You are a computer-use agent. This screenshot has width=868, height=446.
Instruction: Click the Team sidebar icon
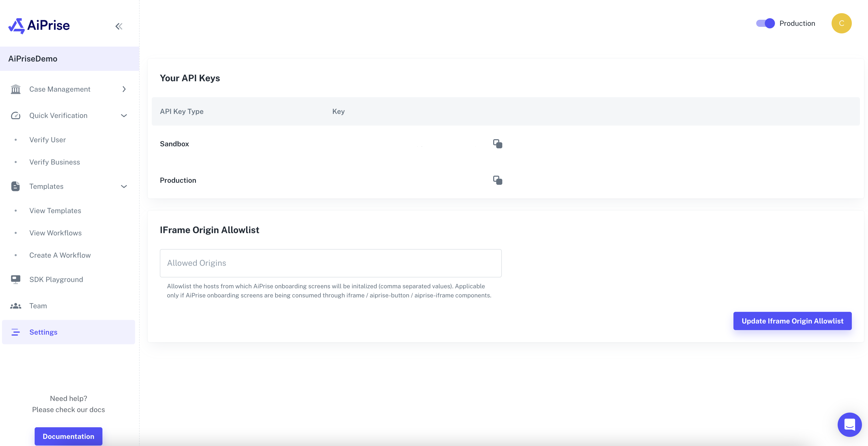[15, 306]
